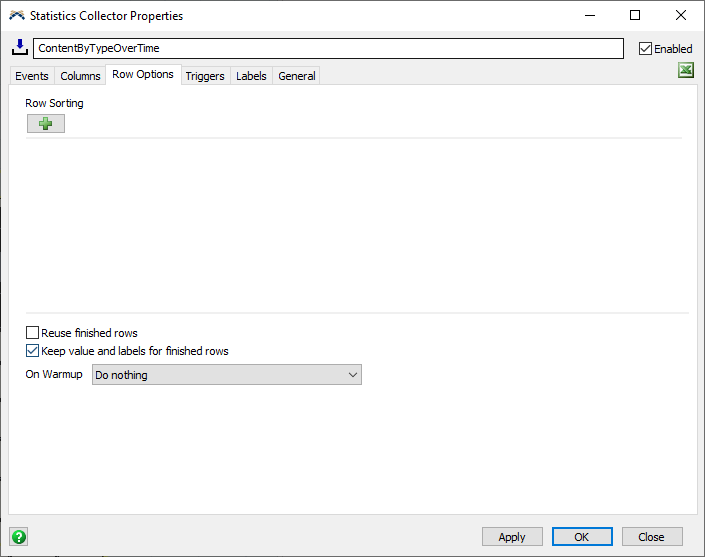Screen dimensions: 705x557
Task: Click the Excel export icon
Action: coord(685,70)
